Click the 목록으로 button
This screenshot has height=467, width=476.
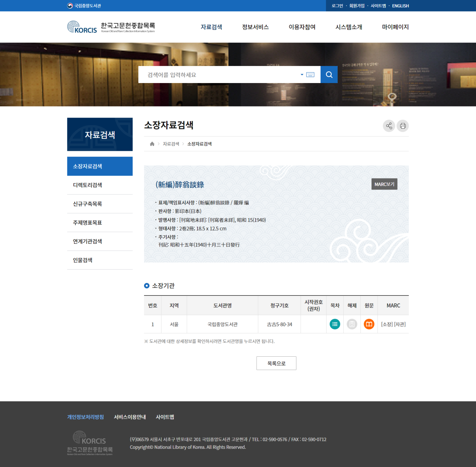point(276,363)
